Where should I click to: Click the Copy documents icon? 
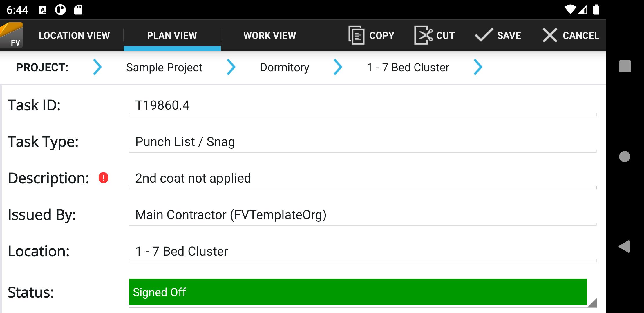356,35
